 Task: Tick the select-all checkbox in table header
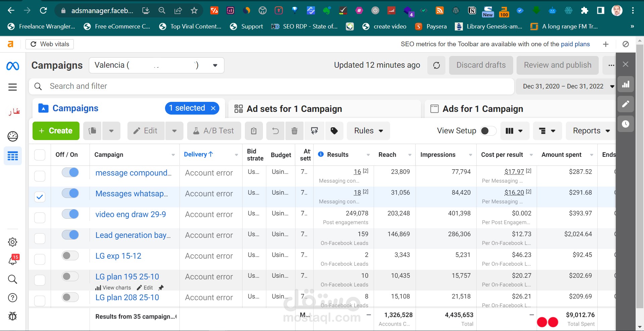[40, 155]
